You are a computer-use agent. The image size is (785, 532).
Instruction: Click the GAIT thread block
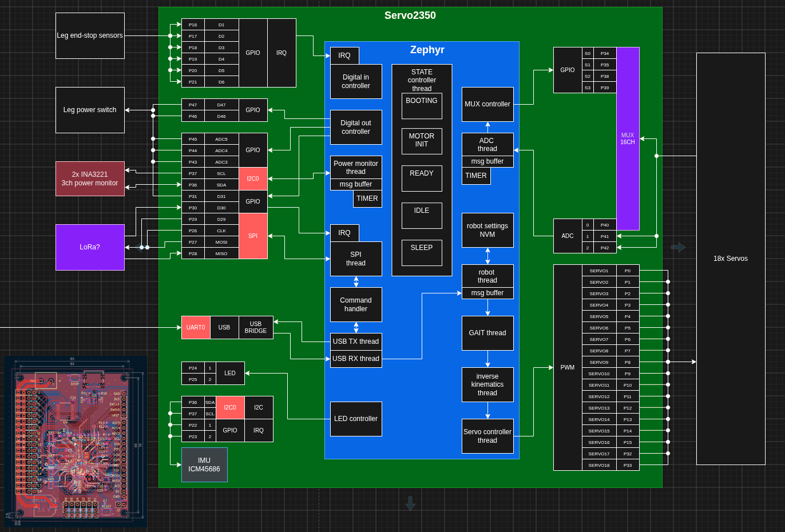(487, 333)
